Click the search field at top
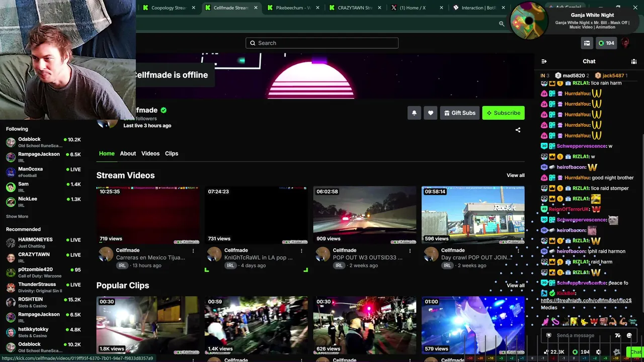 pyautogui.click(x=322, y=43)
